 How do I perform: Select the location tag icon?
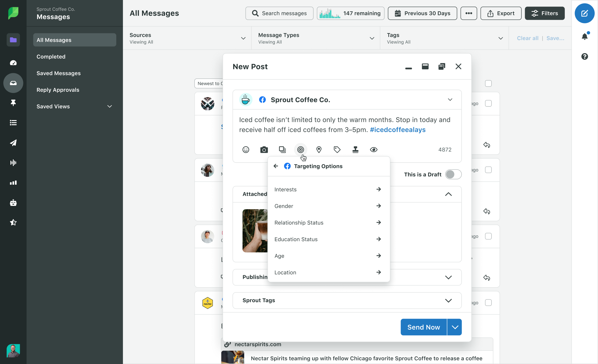click(x=319, y=149)
